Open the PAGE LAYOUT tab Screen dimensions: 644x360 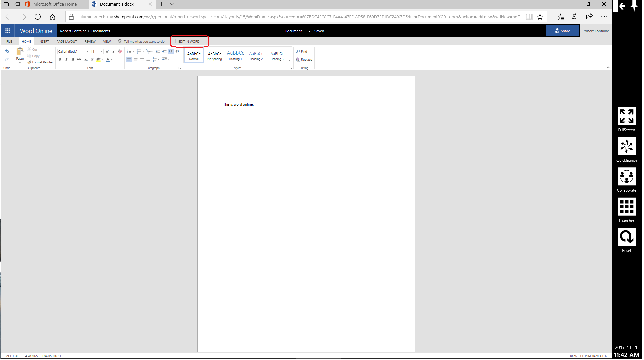(67, 42)
